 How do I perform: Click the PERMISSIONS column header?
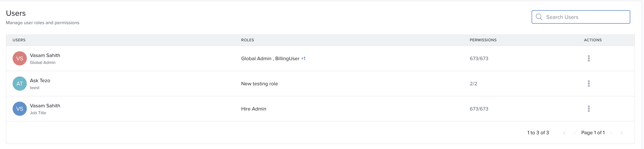[x=483, y=40]
